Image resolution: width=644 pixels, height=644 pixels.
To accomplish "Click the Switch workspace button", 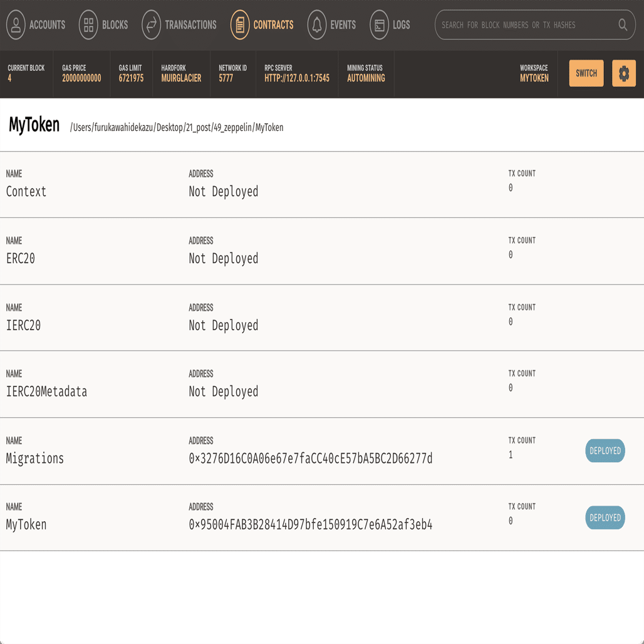I will pyautogui.click(x=586, y=73).
